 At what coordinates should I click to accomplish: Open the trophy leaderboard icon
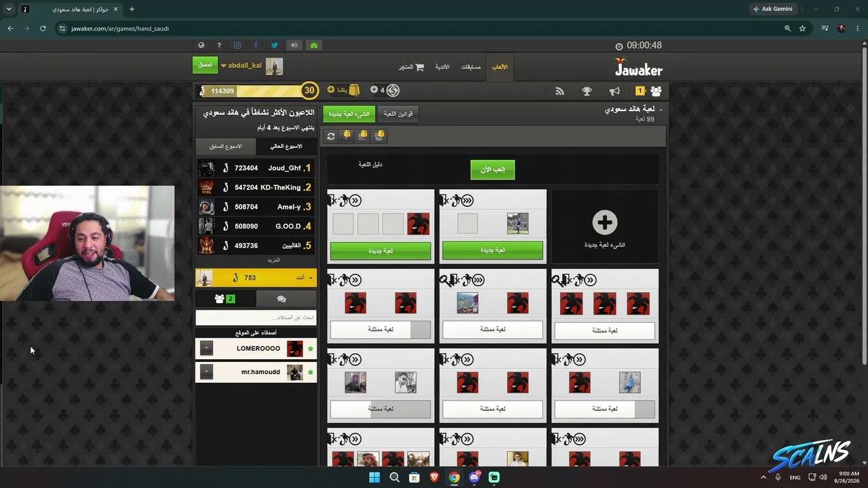click(x=587, y=91)
